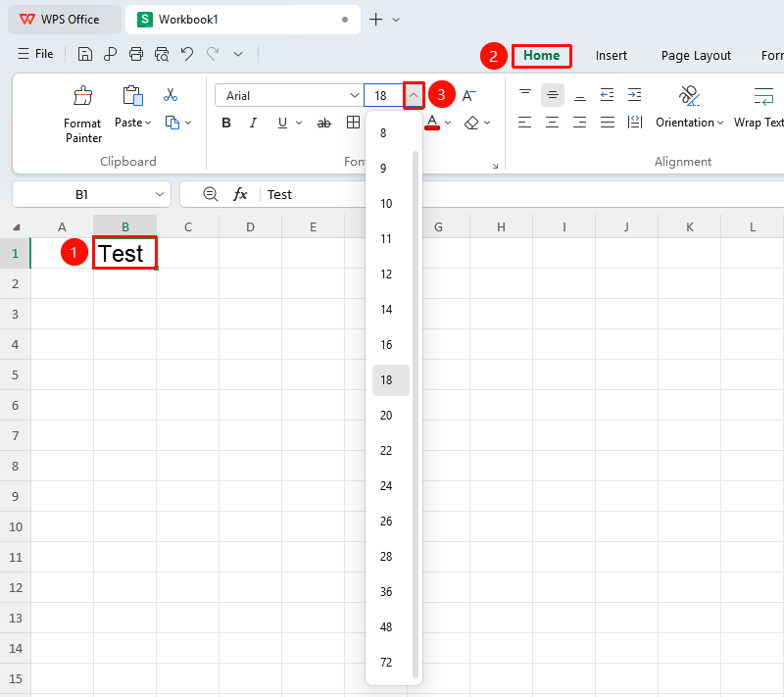Viewport: 784px width, 697px height.
Task: Open the Borders grid tool
Action: point(353,123)
